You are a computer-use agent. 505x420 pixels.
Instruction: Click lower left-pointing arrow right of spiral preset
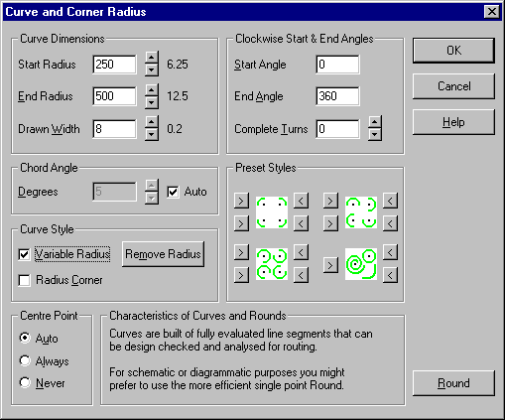click(x=390, y=275)
